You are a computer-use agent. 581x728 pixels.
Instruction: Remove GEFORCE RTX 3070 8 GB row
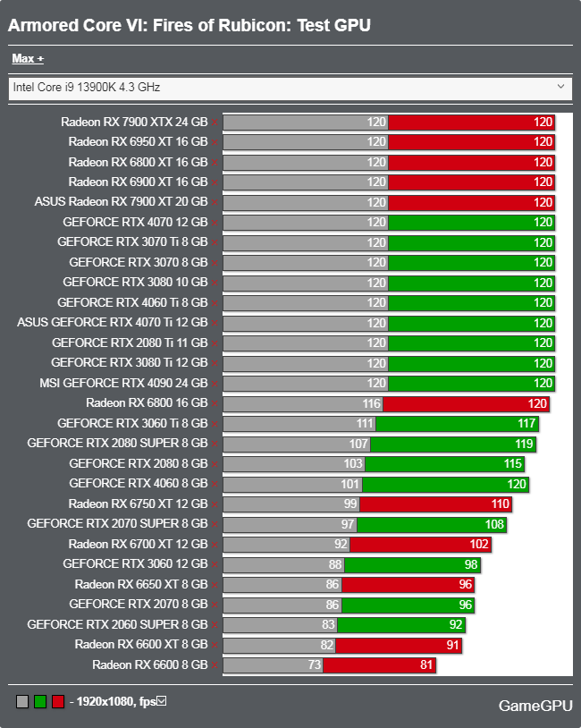pyautogui.click(x=215, y=263)
